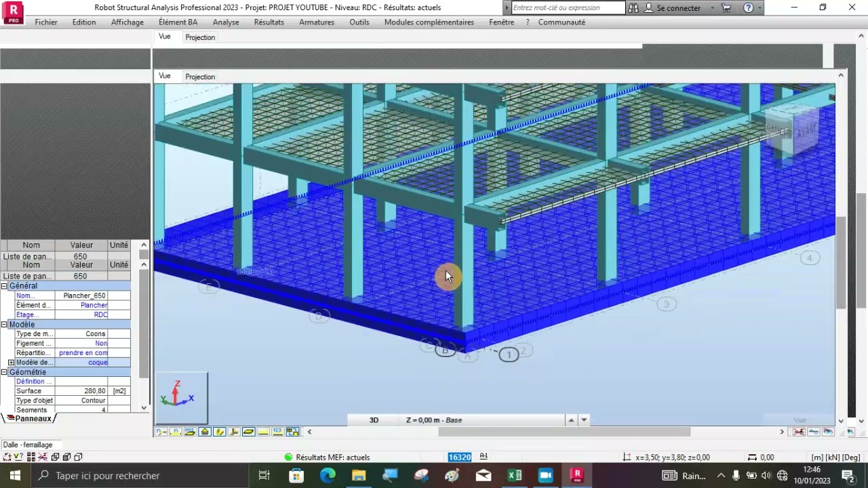The image size is (868, 488).
Task: Click the ViewCube in the 3D view
Action: pyautogui.click(x=791, y=130)
